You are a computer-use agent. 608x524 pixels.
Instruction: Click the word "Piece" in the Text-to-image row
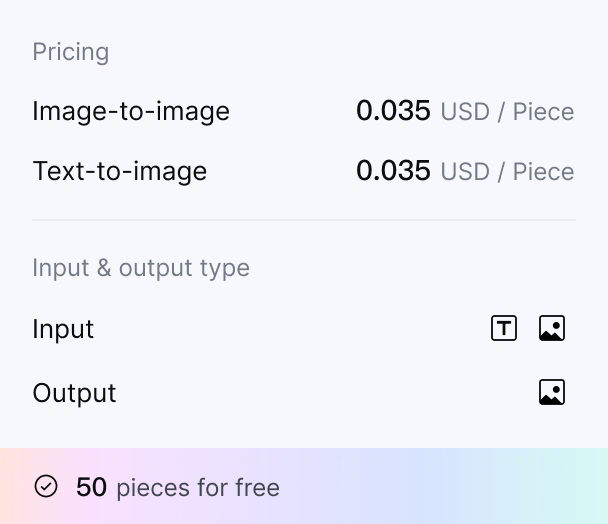(x=544, y=171)
